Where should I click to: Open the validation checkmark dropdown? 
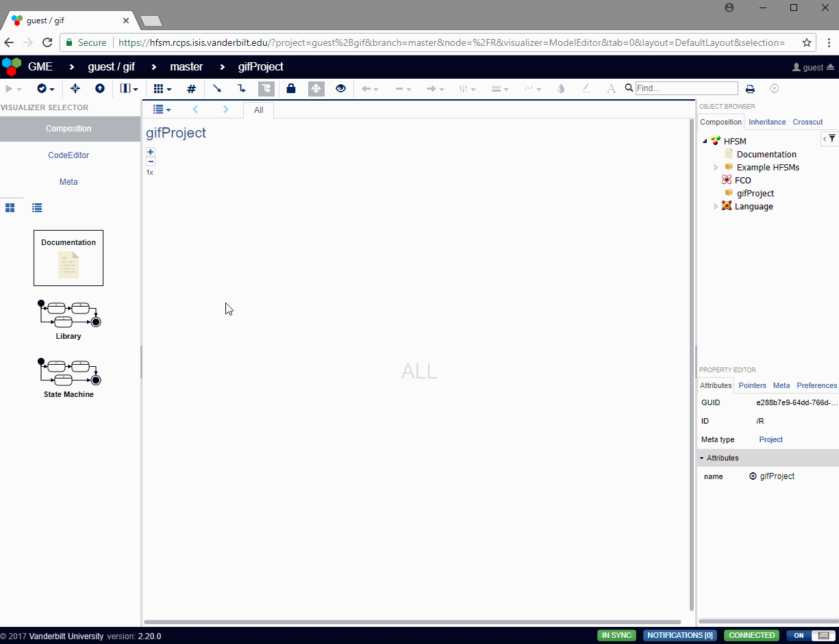point(46,88)
